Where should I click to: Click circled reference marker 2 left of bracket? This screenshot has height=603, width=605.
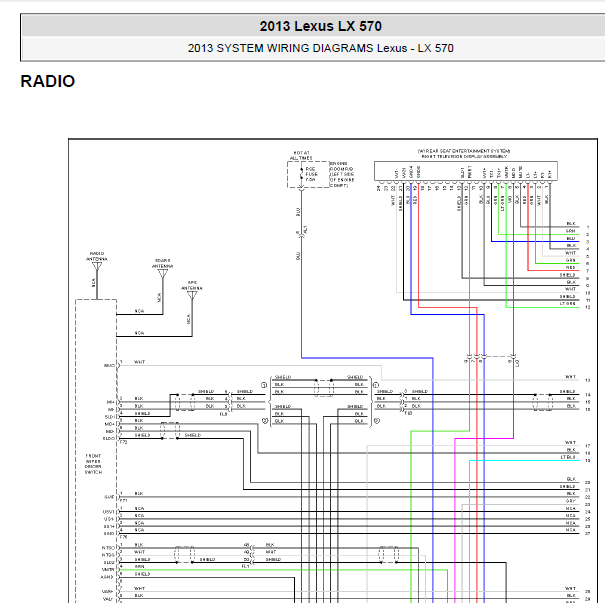265,421
